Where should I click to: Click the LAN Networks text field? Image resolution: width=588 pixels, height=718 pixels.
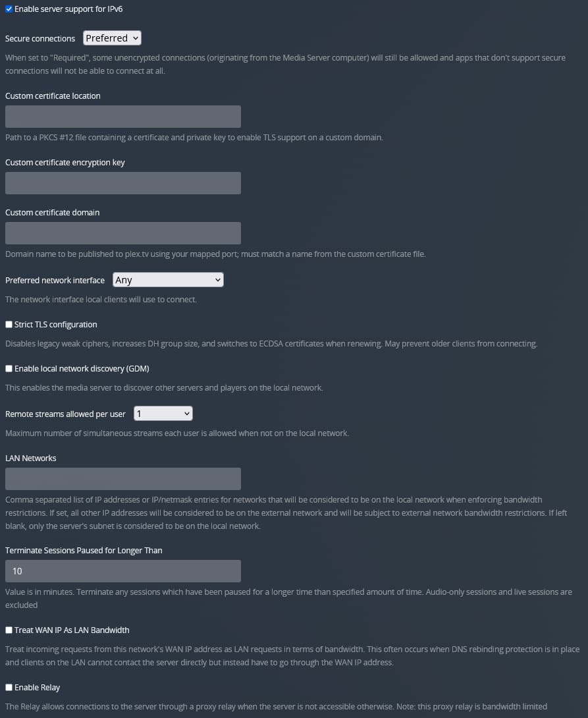coord(123,479)
